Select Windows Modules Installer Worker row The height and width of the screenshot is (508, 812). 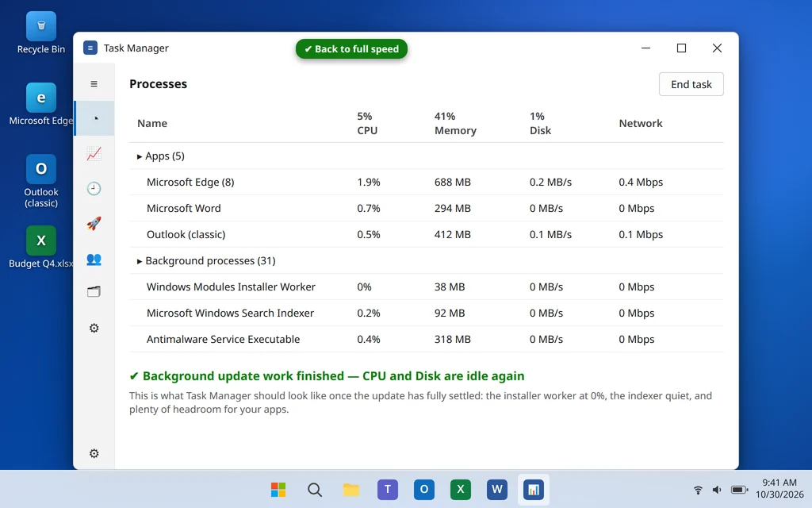(426, 287)
